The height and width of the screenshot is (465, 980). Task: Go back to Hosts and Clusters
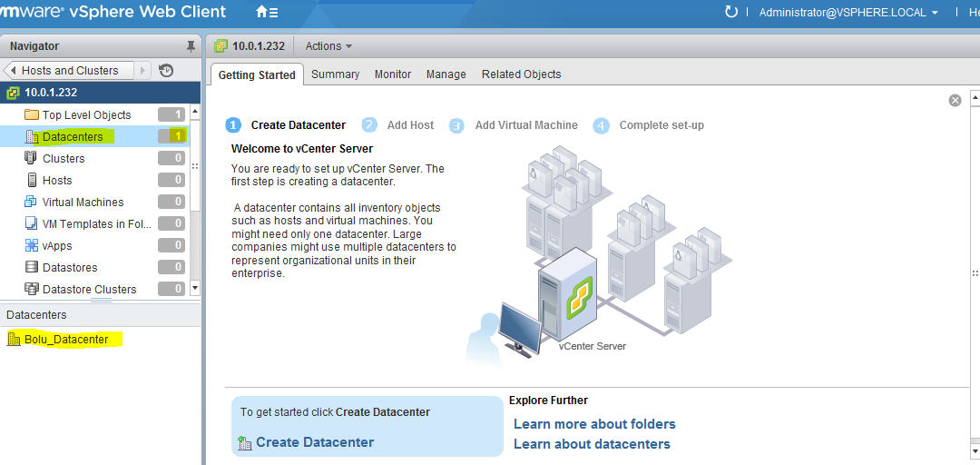click(69, 70)
